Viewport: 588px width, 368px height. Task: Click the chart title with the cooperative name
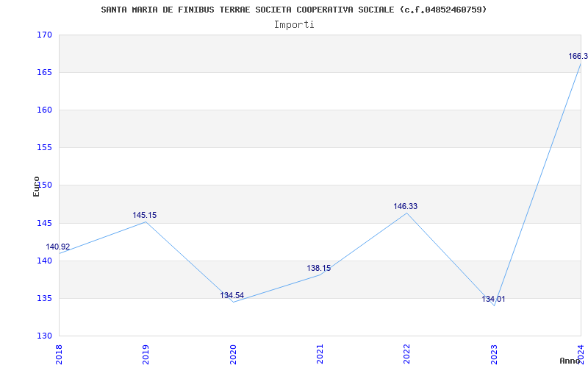point(293,10)
